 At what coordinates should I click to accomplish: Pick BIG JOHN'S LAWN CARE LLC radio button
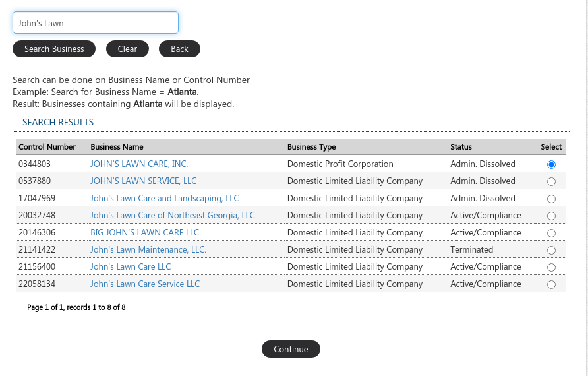point(551,233)
